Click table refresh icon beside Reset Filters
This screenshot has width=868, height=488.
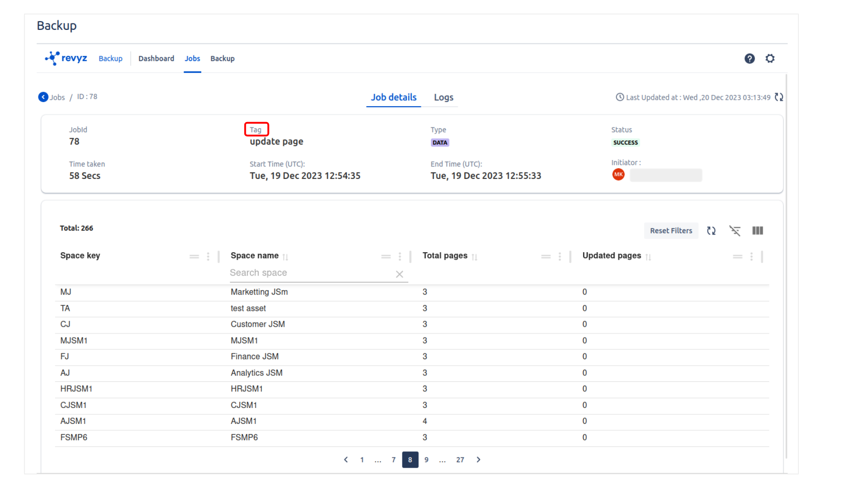point(711,231)
